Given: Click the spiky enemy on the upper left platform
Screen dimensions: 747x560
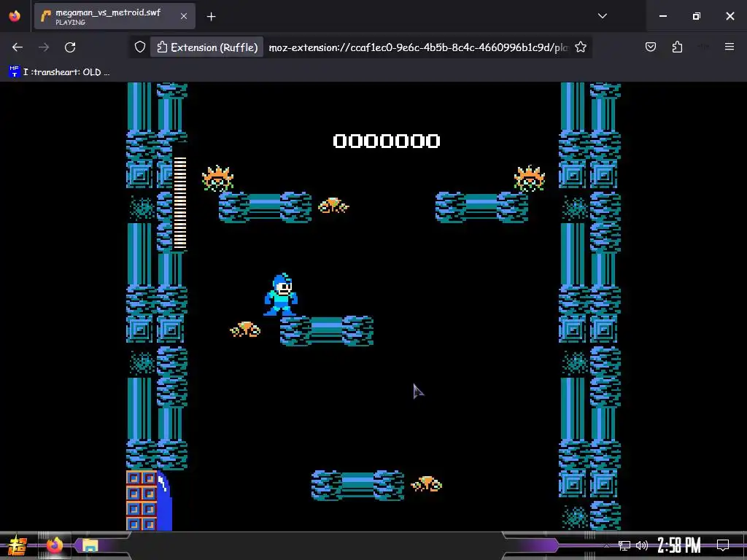Looking at the screenshot, I should [217, 179].
